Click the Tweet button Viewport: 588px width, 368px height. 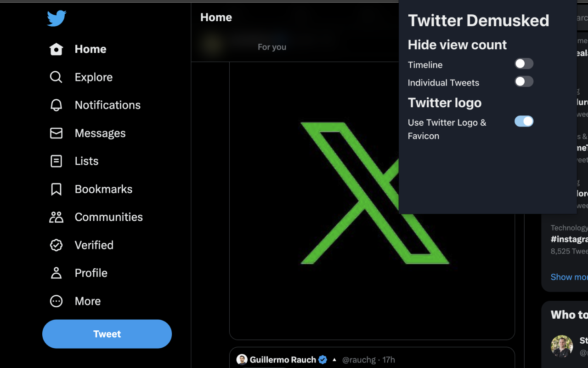(x=107, y=334)
